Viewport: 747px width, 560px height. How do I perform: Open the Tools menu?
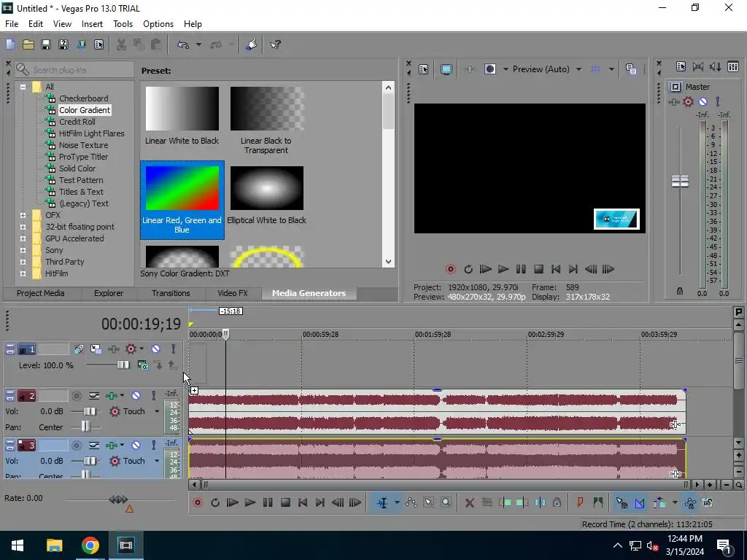123,24
